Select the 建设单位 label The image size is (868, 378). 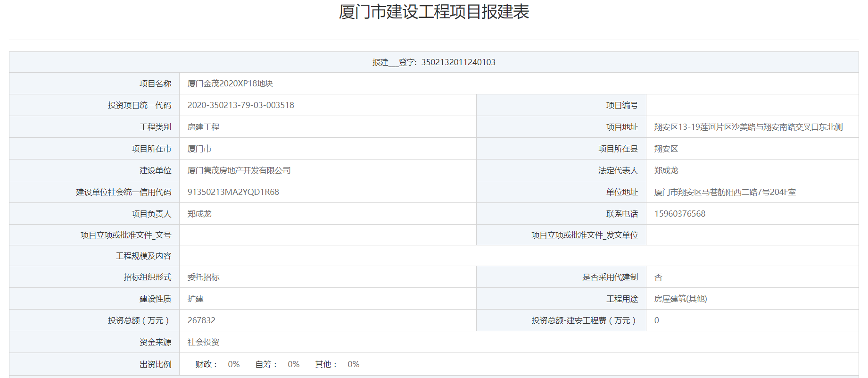pos(156,170)
